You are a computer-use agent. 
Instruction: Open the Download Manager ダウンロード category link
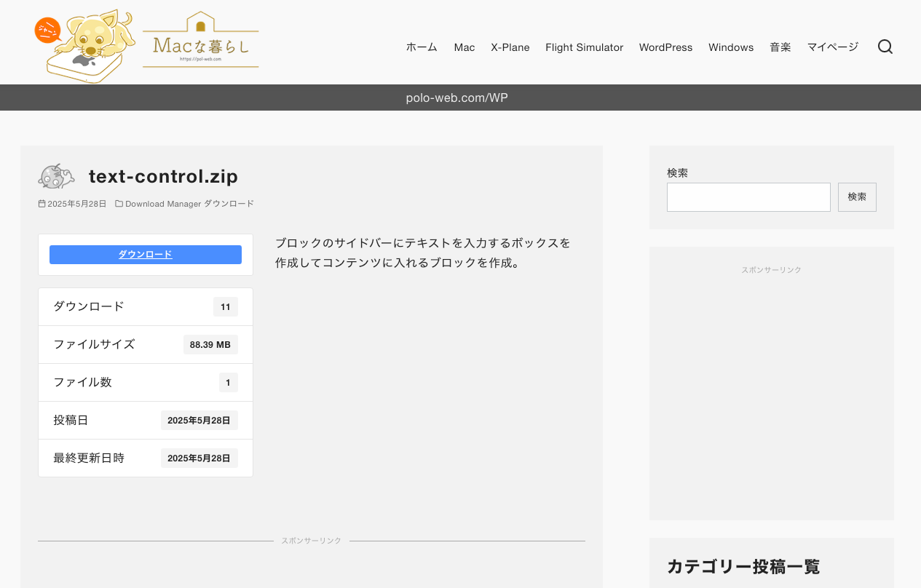[x=189, y=204]
